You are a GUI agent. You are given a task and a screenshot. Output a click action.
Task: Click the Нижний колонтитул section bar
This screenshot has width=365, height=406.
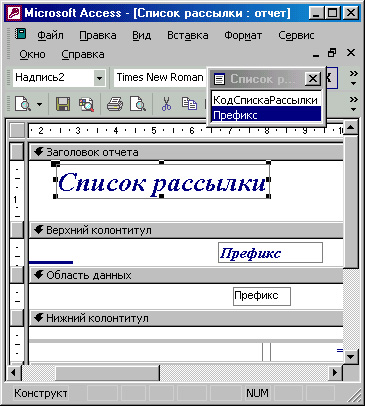coord(186,318)
